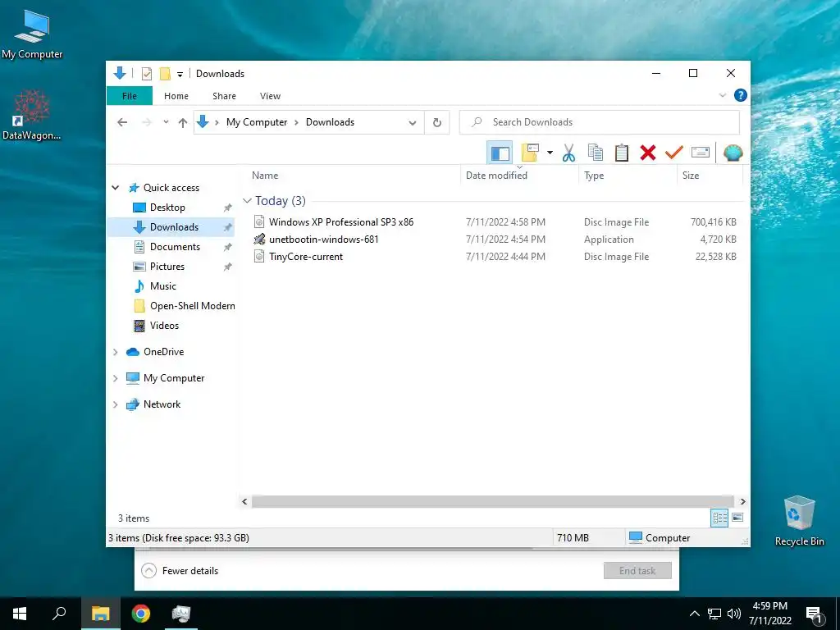Image resolution: width=840 pixels, height=630 pixels.
Task: Click the folder options toolbar icon
Action: point(530,153)
